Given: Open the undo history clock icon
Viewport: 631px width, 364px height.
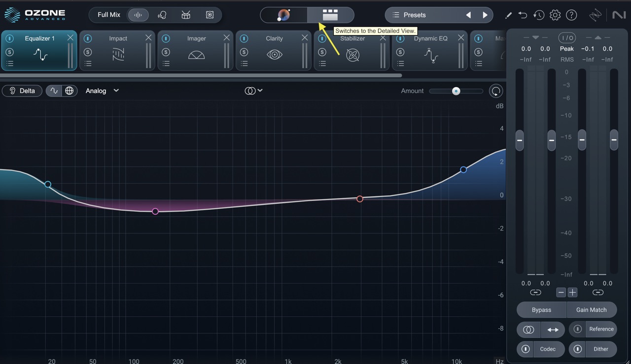Looking at the screenshot, I should pos(539,15).
